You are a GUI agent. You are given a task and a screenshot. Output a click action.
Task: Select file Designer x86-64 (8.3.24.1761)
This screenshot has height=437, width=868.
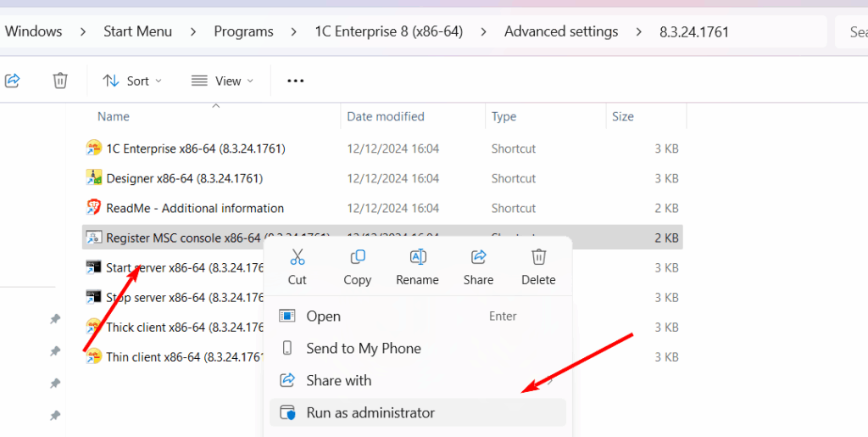click(184, 178)
